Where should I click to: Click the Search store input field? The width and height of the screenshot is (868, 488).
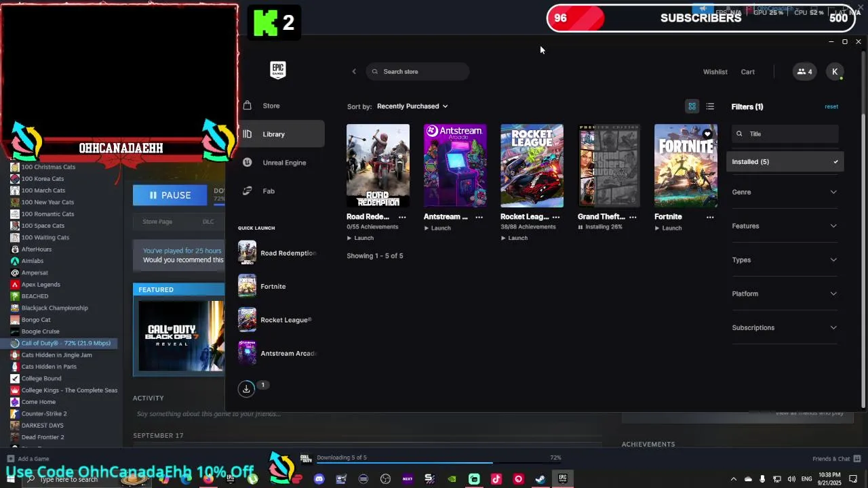[418, 71]
